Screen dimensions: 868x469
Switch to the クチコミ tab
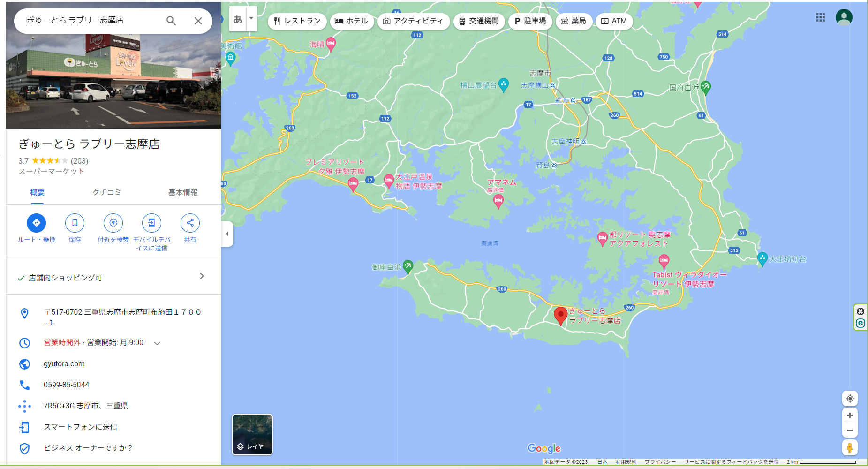[106, 192]
